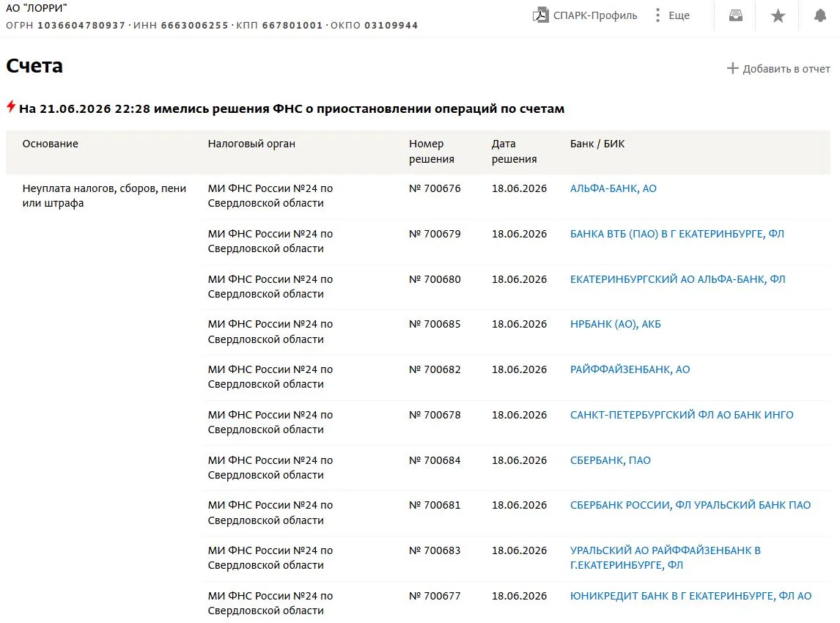Image resolution: width=840 pixels, height=623 pixels.
Task: Click the print icon in header
Action: coord(735,15)
